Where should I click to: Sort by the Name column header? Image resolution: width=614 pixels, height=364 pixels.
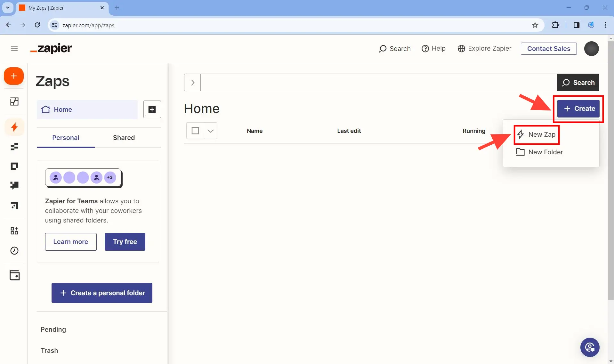(x=254, y=131)
